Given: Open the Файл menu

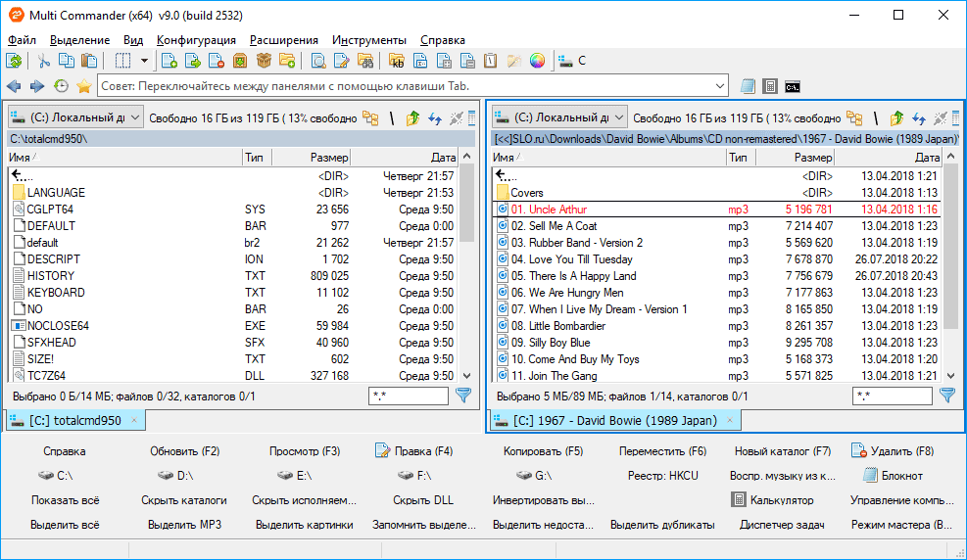Looking at the screenshot, I should pyautogui.click(x=22, y=40).
